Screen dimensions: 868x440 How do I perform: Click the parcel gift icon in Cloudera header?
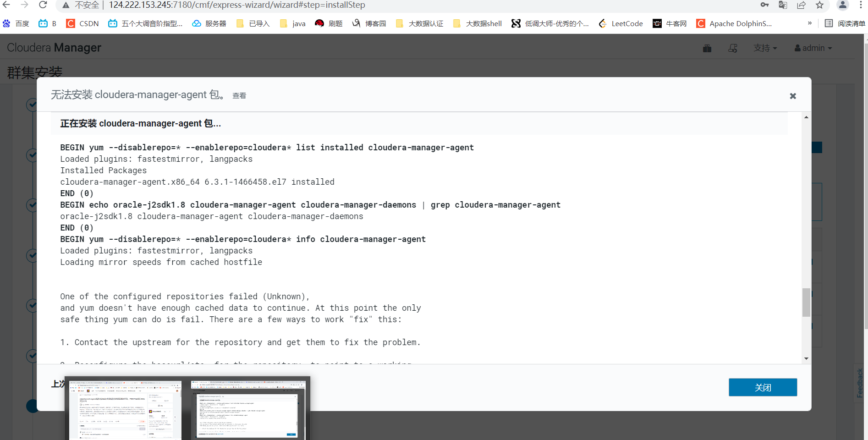[x=707, y=48]
